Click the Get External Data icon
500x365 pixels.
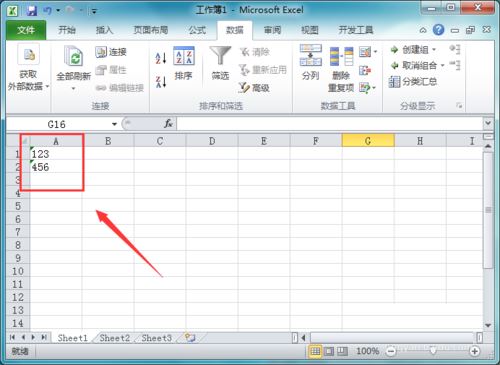(x=28, y=55)
